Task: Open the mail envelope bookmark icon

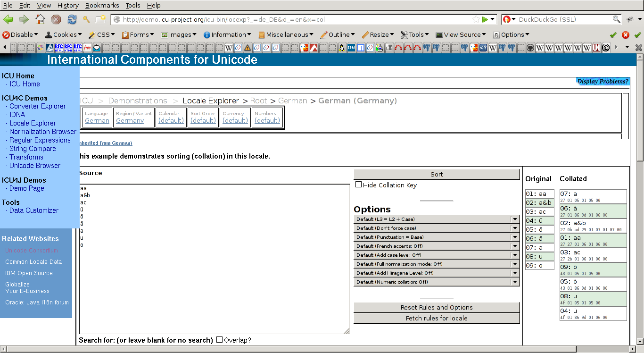Action: [x=97, y=47]
